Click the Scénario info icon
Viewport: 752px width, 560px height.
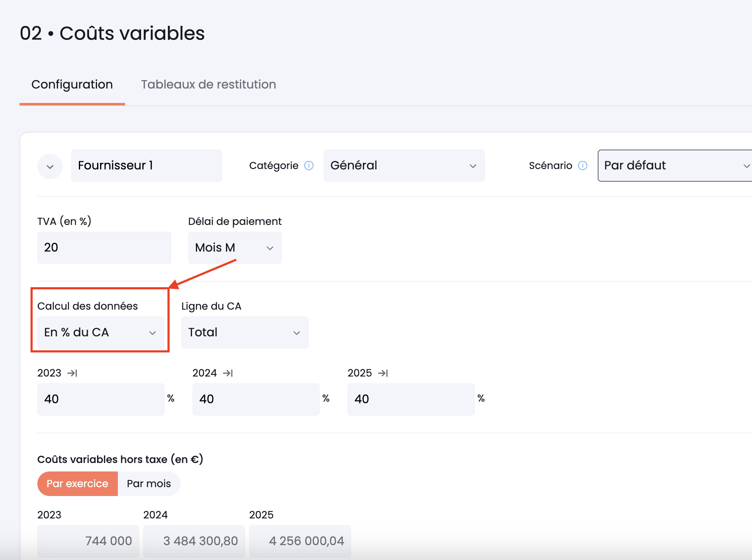583,166
